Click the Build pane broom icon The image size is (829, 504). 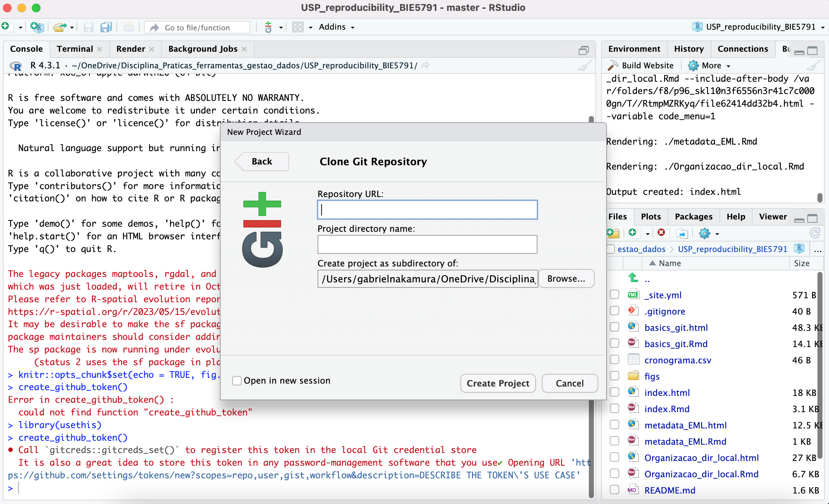pos(813,66)
